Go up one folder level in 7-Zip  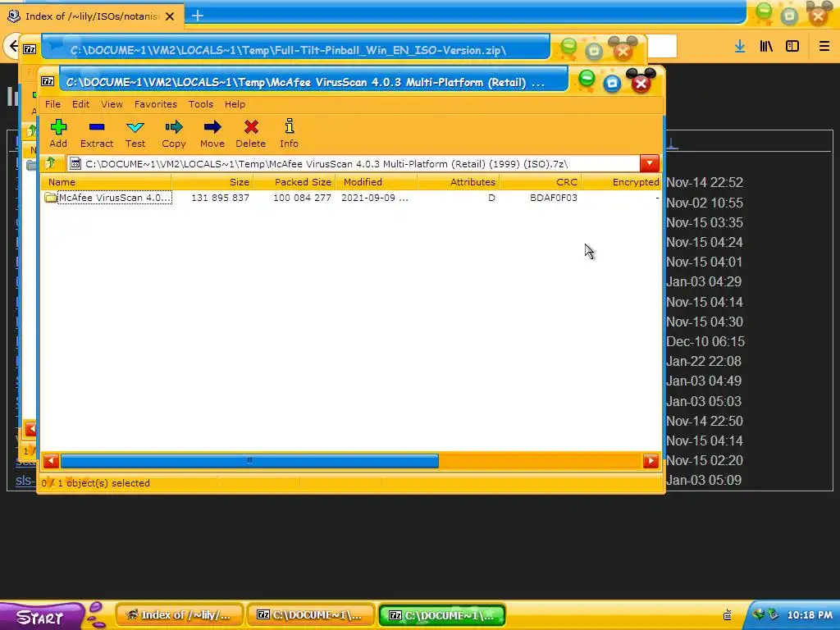[x=50, y=163]
